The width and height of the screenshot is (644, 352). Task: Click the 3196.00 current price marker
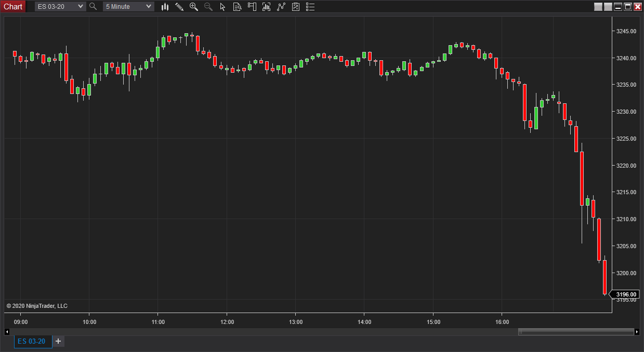tap(625, 294)
